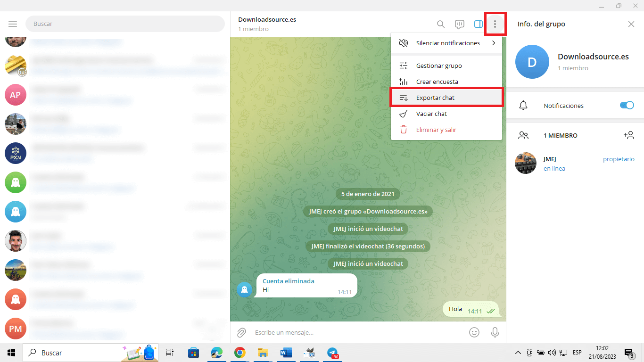Open the Windows notification center
This screenshot has width=644, height=362.
(x=630, y=353)
